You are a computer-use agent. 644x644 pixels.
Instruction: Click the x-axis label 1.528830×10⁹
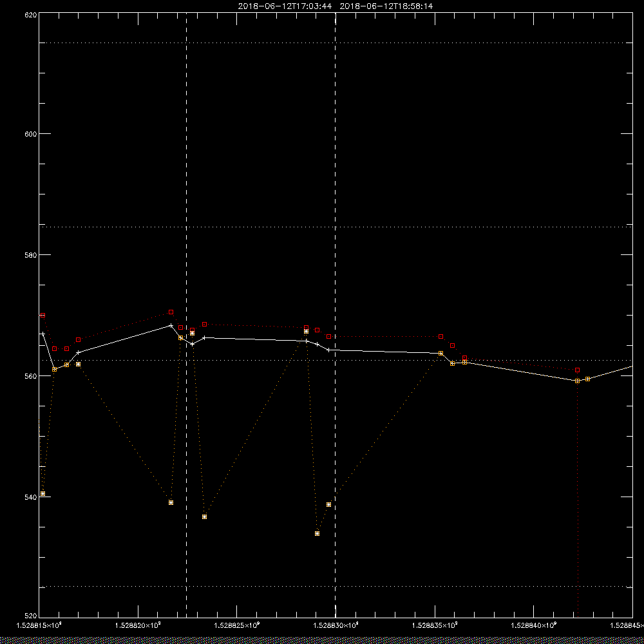click(336, 625)
